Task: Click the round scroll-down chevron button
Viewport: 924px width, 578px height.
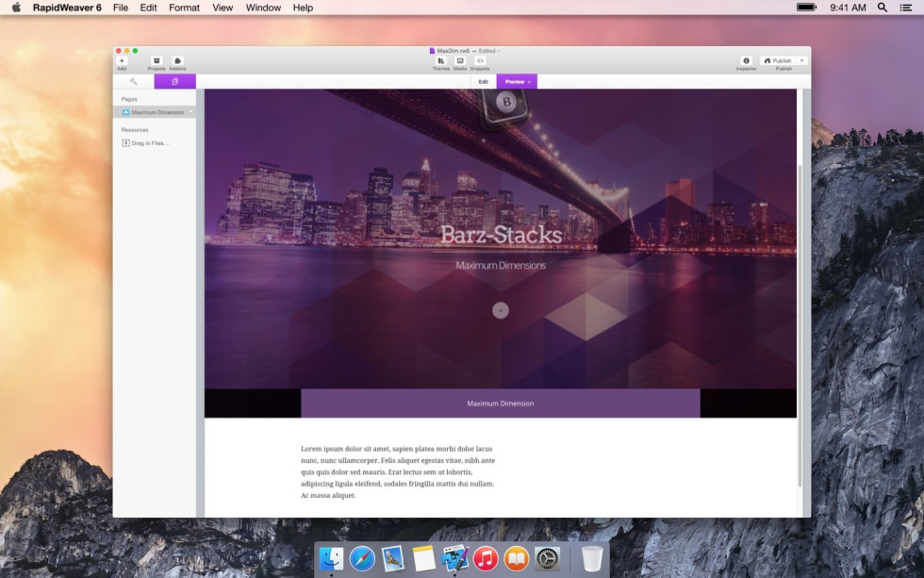Action: (x=501, y=310)
